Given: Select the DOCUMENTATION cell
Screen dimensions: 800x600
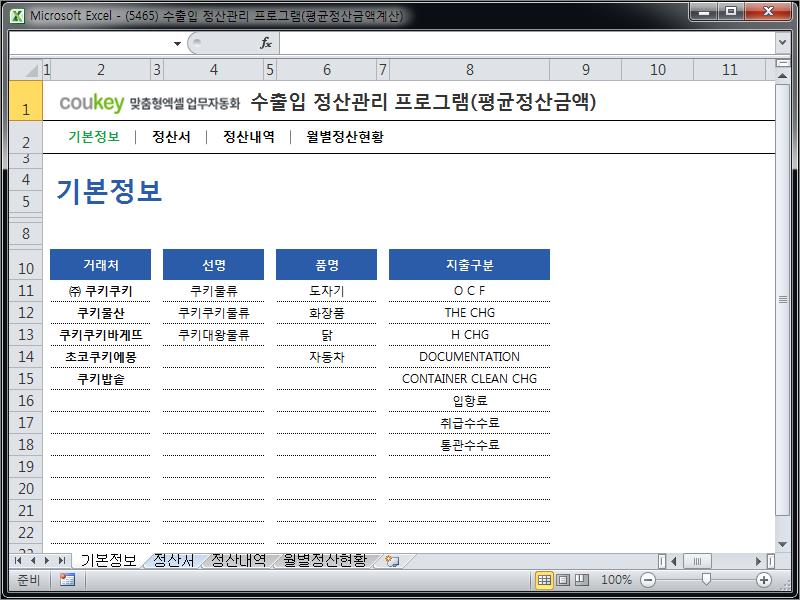Looking at the screenshot, I should coord(469,357).
